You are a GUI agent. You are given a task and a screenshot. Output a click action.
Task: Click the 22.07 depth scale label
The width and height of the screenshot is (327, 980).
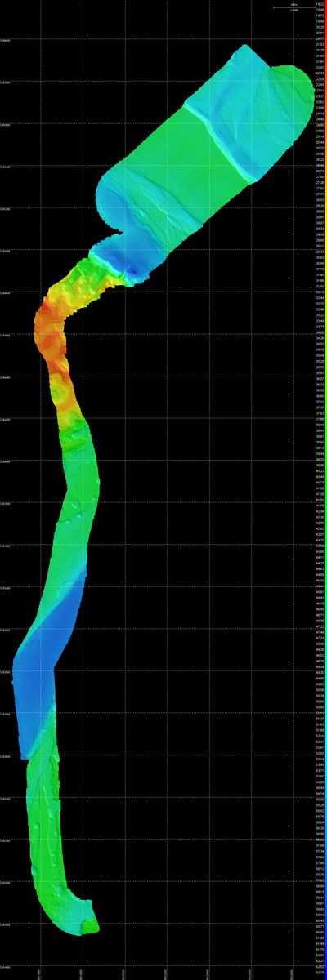coord(319,68)
